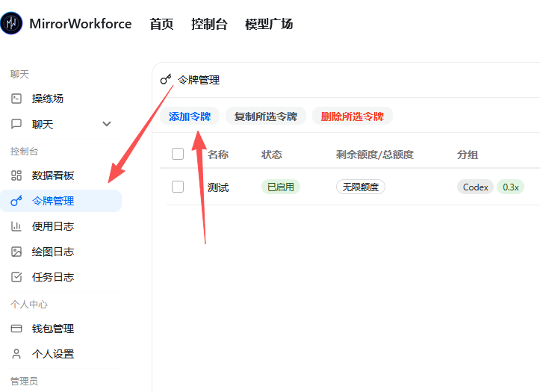The image size is (540, 392).
Task: Open the 首页 navigation tab
Action: pyautogui.click(x=161, y=24)
